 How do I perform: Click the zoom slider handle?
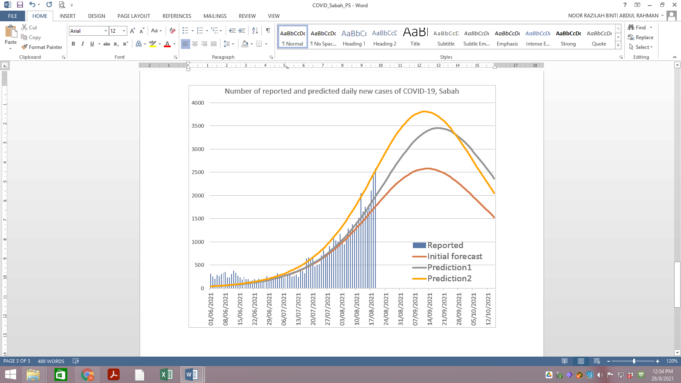[634, 361]
